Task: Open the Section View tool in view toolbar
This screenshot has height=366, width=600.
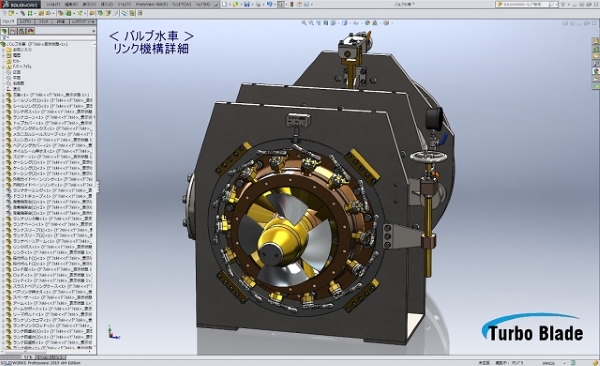Action: click(x=326, y=23)
